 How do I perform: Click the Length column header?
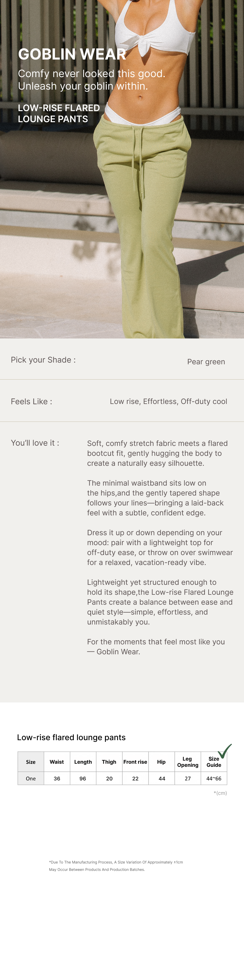click(x=83, y=762)
